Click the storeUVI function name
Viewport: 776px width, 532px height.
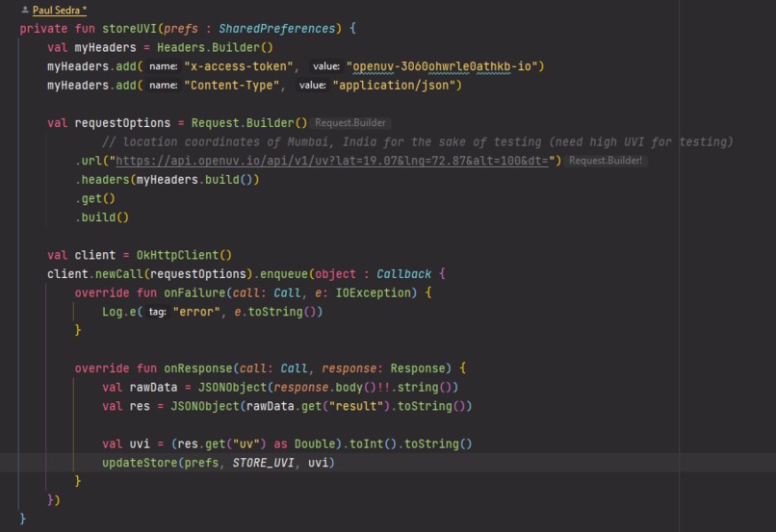[x=130, y=29]
